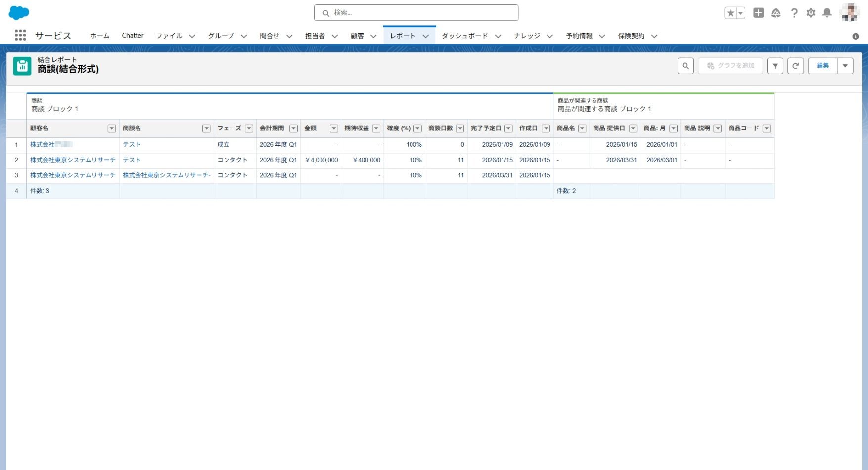Click the Salesforce cloud logo
This screenshot has height=470, width=868.
coord(19,13)
